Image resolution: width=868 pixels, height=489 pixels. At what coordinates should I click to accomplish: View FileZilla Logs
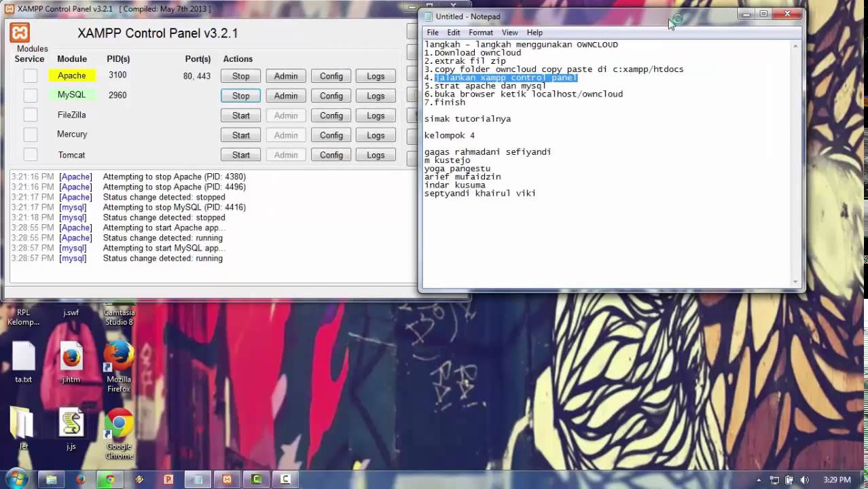click(x=376, y=115)
